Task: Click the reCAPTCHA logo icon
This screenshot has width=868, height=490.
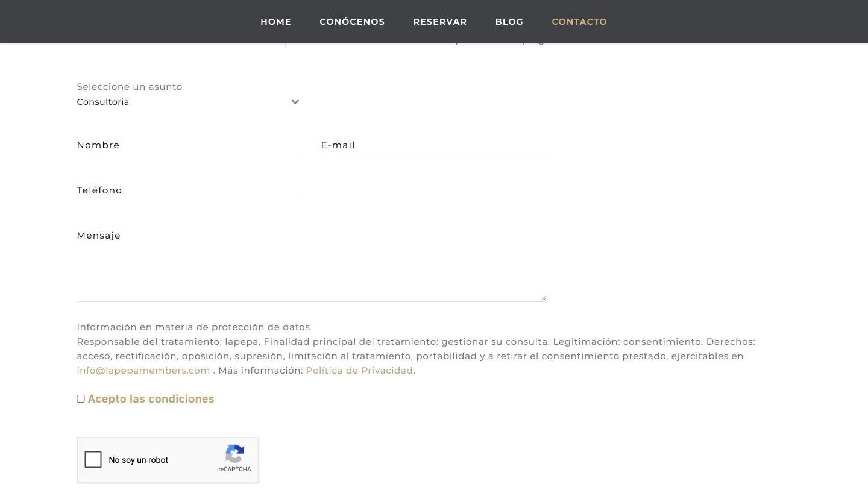Action: (x=234, y=454)
